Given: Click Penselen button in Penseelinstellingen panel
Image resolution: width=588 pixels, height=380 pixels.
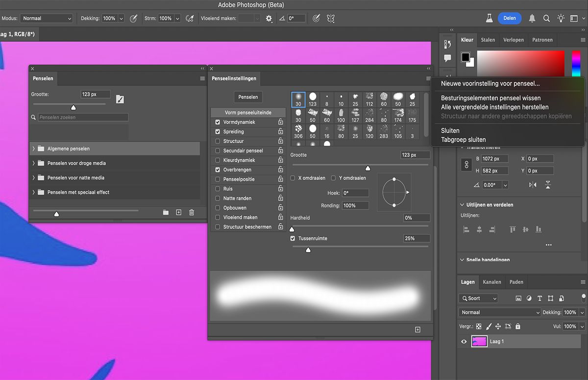Looking at the screenshot, I should 248,97.
